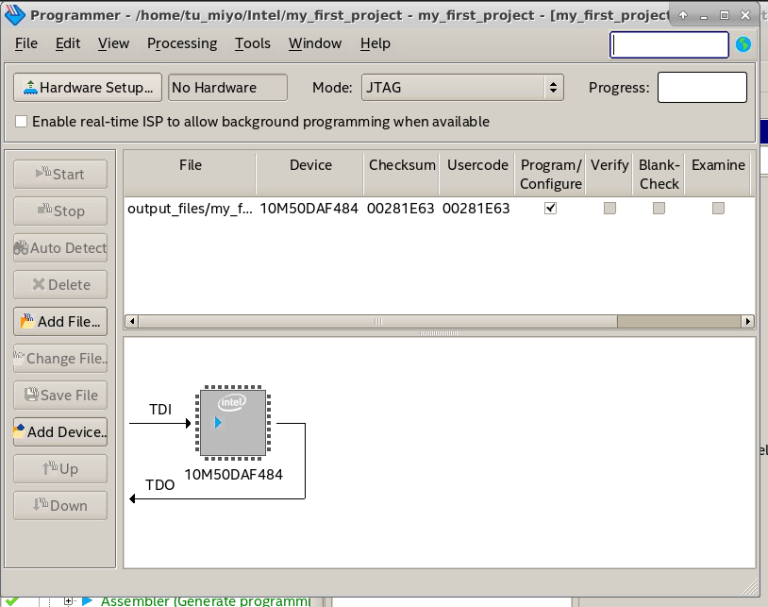Open the Processing menu
Image resolution: width=768 pixels, height=607 pixels.
pos(181,44)
